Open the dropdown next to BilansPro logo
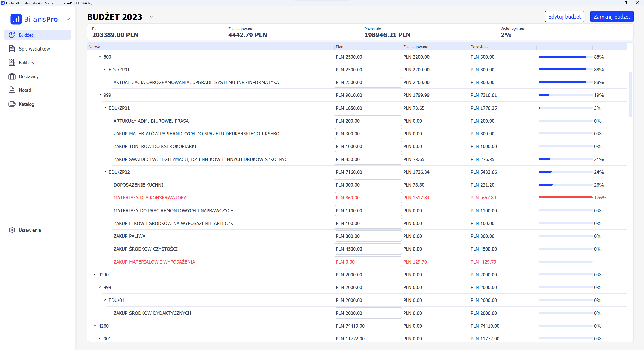Screen dimensions: 644x350 (x=68, y=19)
